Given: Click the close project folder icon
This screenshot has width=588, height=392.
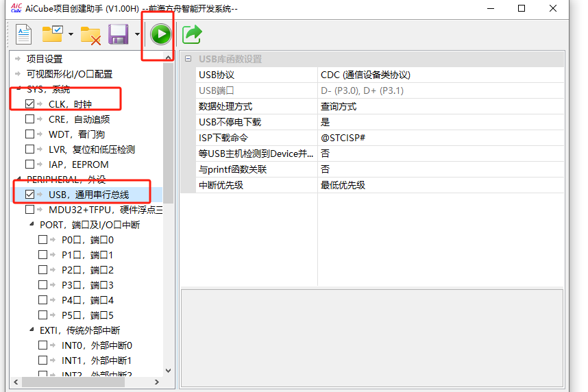Looking at the screenshot, I should coord(90,35).
